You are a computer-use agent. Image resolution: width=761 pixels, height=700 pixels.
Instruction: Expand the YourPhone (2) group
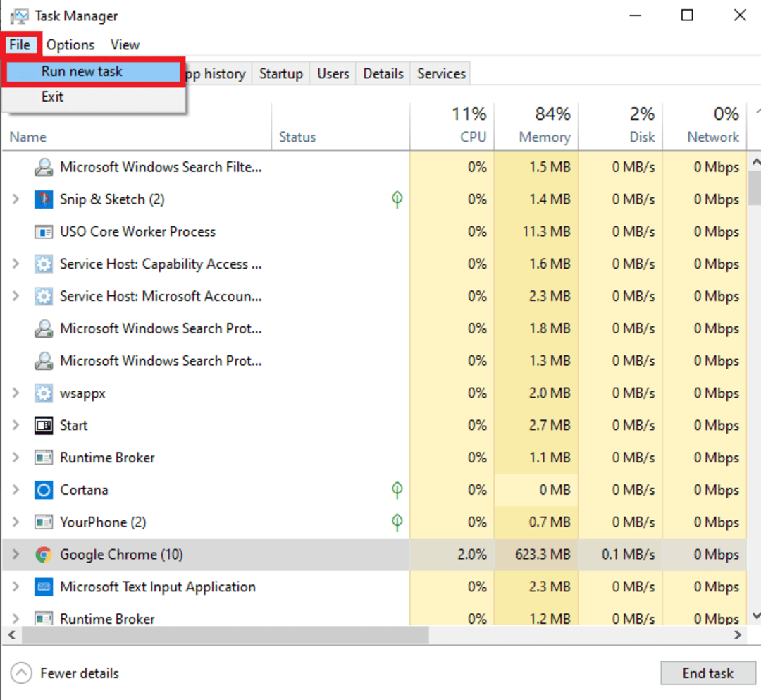point(16,522)
